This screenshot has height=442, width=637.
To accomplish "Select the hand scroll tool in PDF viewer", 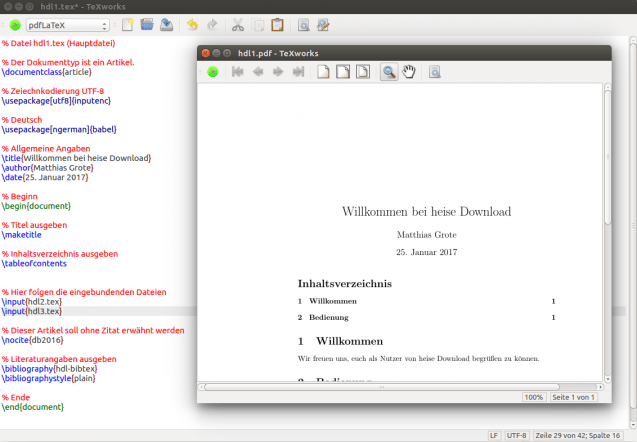I will [409, 72].
